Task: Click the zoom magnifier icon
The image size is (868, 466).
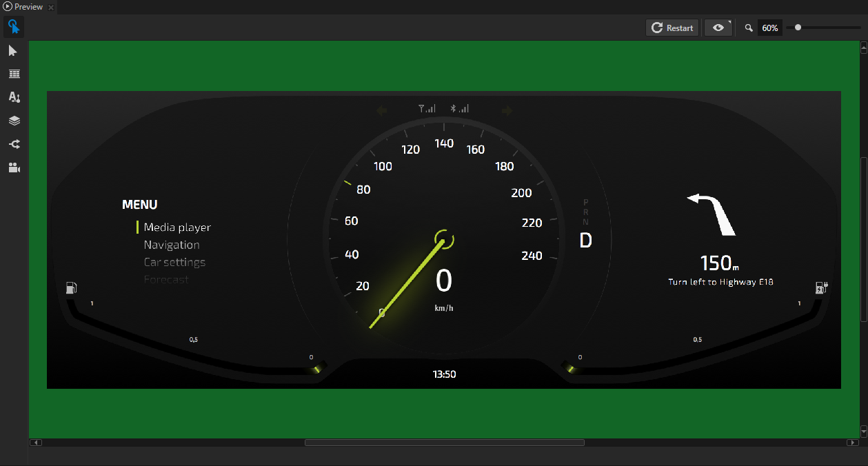Action: pos(749,28)
